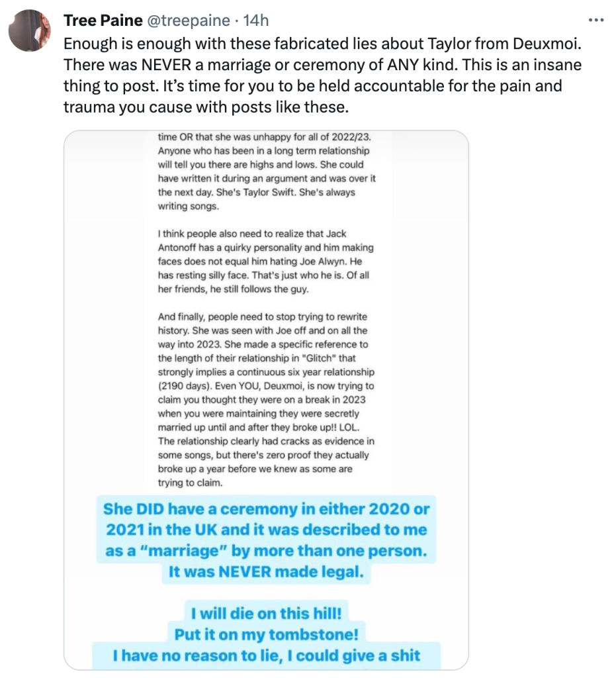Open the three-dot More options menu
Viewport: 616px width, 678px height.
pyautogui.click(x=596, y=21)
